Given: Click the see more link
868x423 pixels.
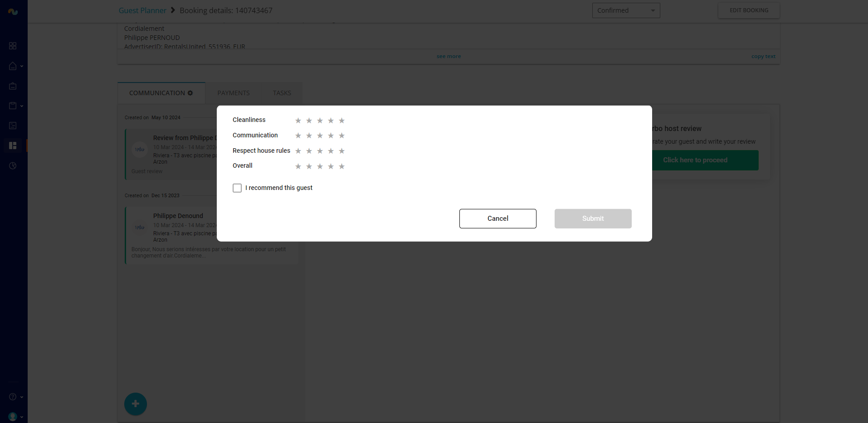Looking at the screenshot, I should point(449,56).
